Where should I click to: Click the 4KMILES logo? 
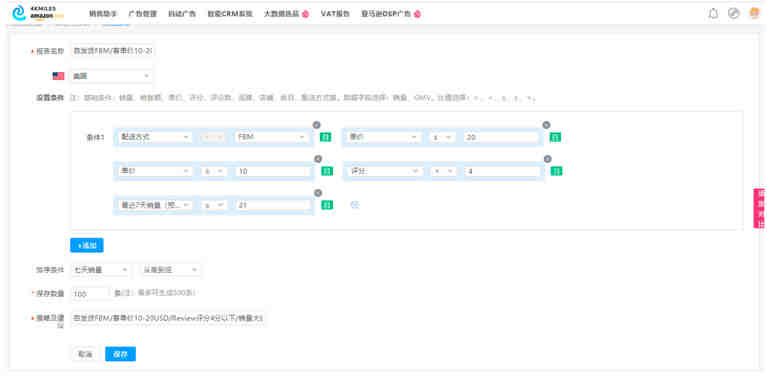[38, 13]
